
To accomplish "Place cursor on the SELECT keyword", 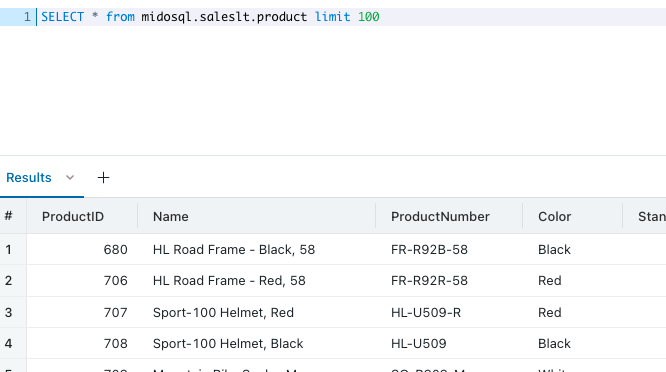I will click(62, 17).
